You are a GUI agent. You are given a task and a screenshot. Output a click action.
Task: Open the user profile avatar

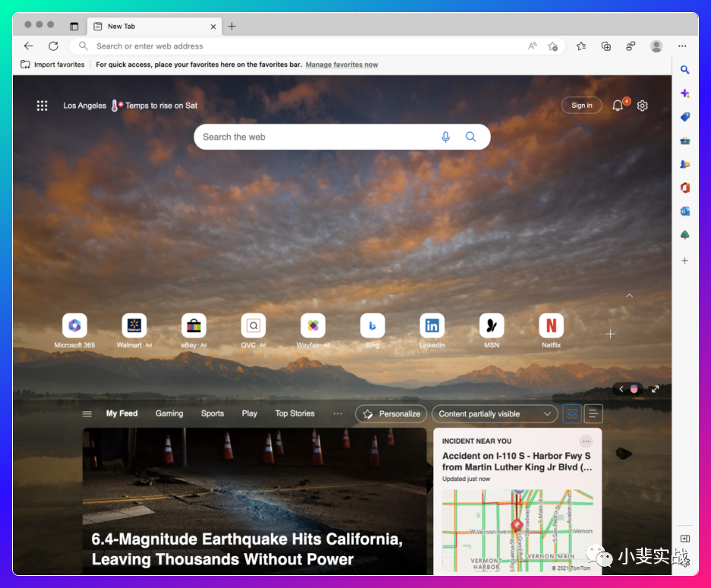[x=656, y=46]
